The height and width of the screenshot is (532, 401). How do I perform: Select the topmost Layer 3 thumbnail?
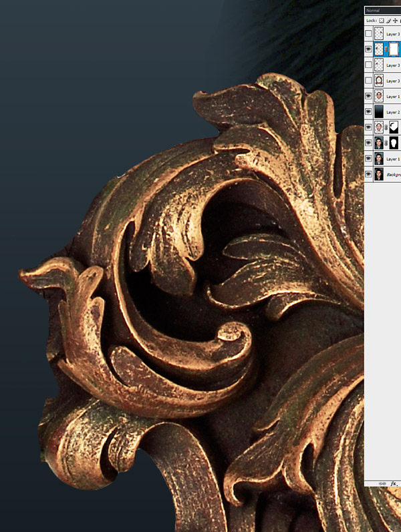378,34
